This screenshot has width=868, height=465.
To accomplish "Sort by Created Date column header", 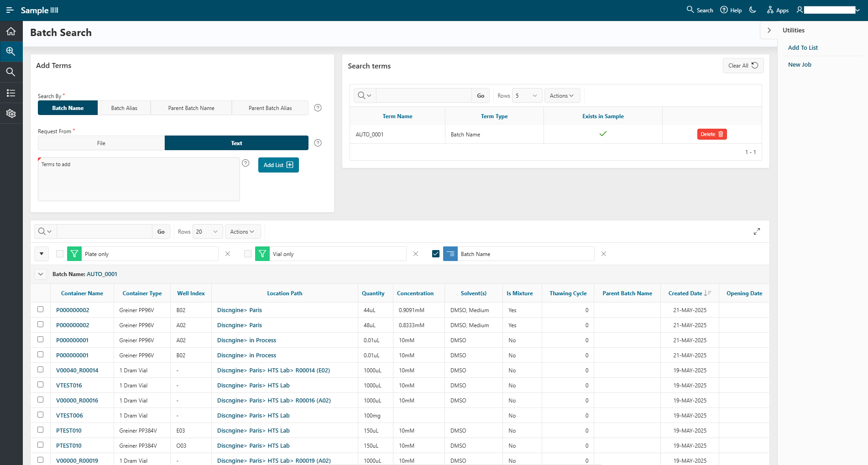I will point(685,293).
